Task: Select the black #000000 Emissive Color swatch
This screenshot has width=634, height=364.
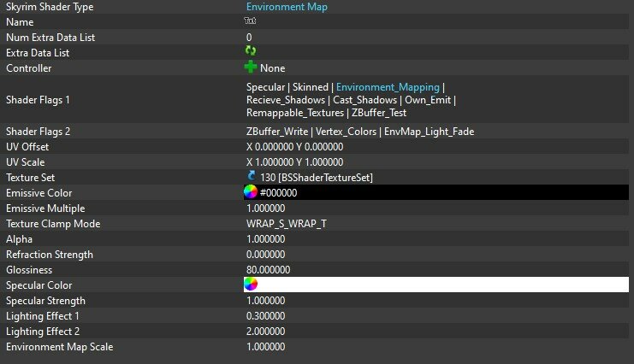Action: [436, 192]
